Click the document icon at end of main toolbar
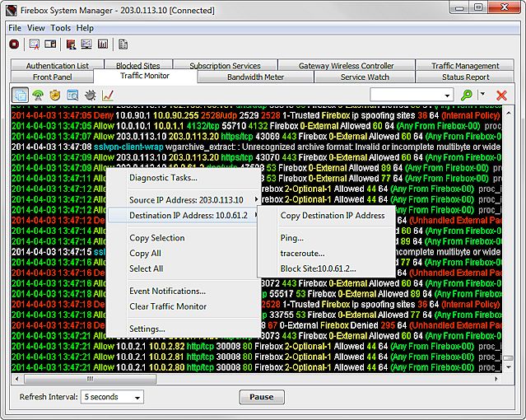The height and width of the screenshot is (420, 526). pyautogui.click(x=122, y=44)
